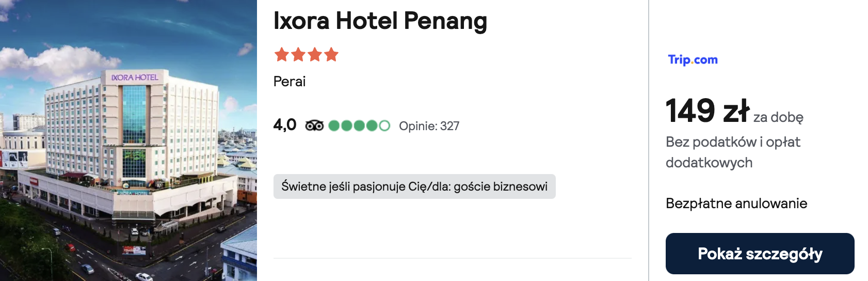Viewport: 868px width, 281px height.
Task: Click the Perai location label
Action: pos(290,82)
